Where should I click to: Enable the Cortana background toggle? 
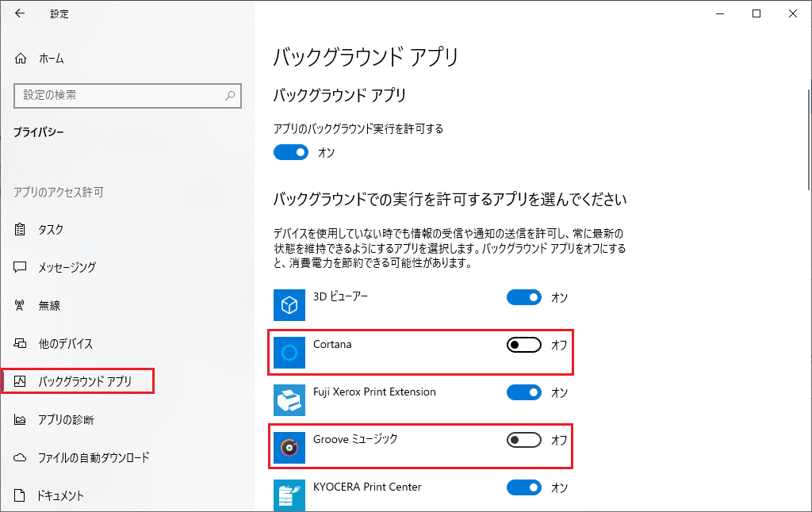pos(523,345)
